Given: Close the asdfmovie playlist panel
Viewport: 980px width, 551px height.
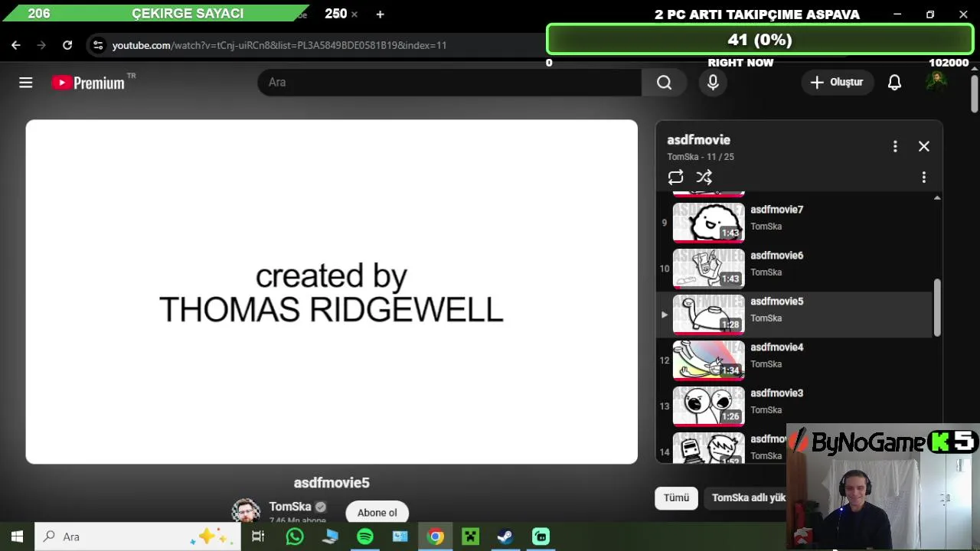Looking at the screenshot, I should pos(924,146).
